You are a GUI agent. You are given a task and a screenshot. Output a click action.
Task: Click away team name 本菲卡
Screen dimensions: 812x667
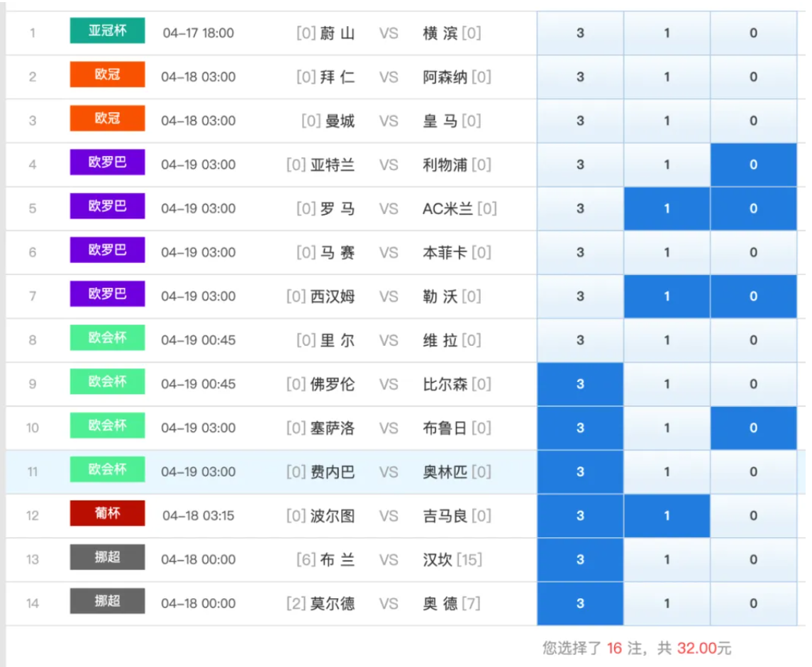click(x=445, y=252)
